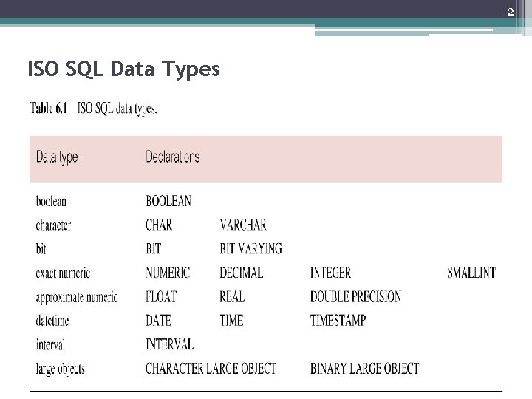Viewport: 532px width, 399px height.
Task: Click the VARCHAR declaration
Action: [x=242, y=225]
